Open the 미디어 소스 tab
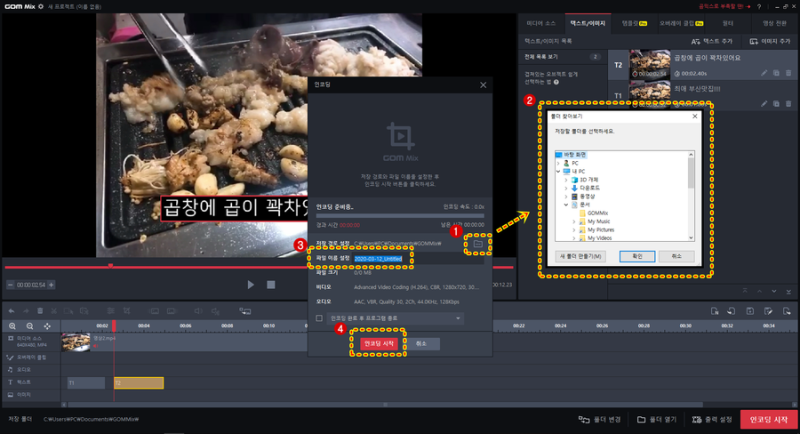The height and width of the screenshot is (434, 800). click(x=541, y=23)
